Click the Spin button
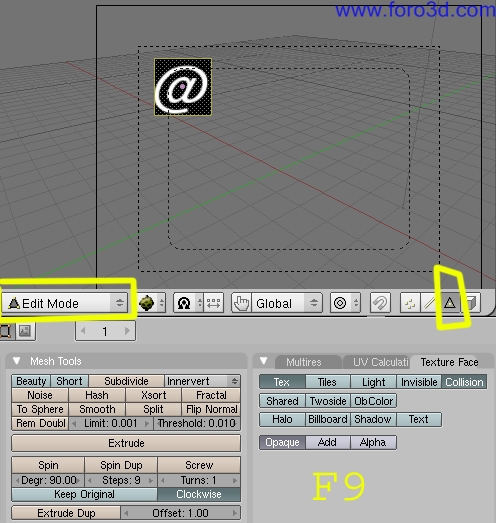Screen dimensions: 496x523 pos(48,465)
